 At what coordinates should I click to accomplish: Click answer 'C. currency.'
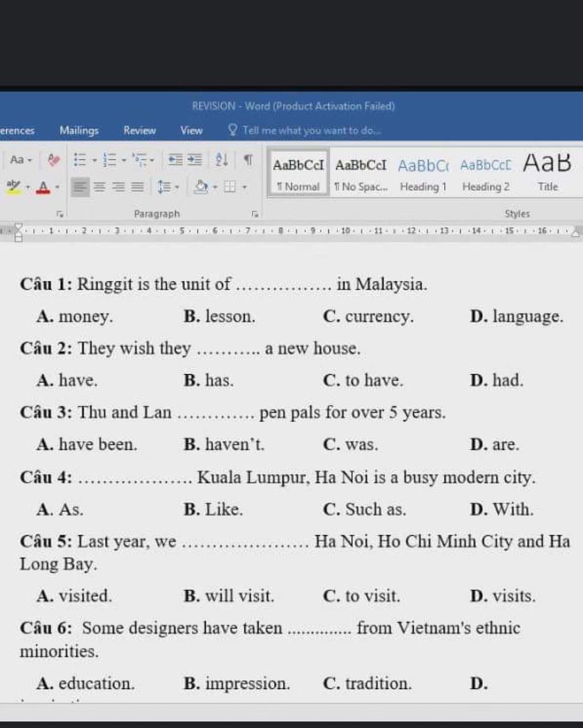[368, 316]
